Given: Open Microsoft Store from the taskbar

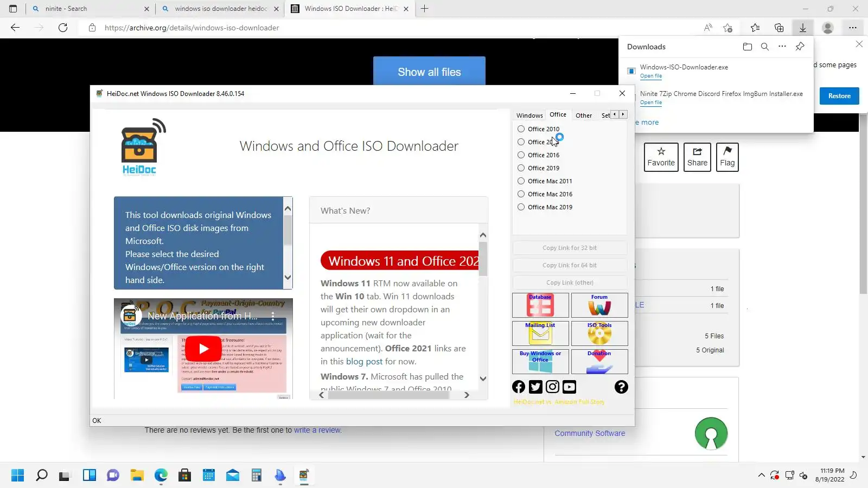Looking at the screenshot, I should pos(184,476).
